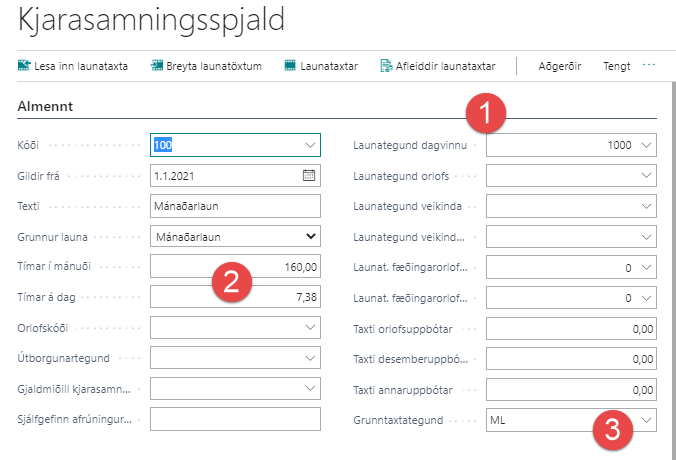Expand the Grunntaxtategund dropdown
This screenshot has width=676, height=460.
(x=646, y=420)
